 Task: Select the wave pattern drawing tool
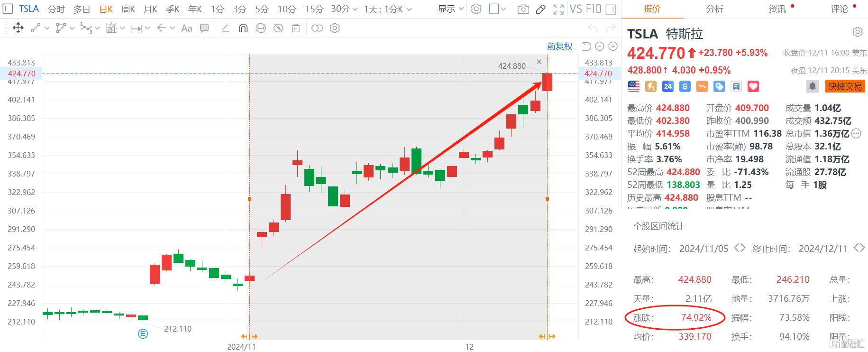click(86, 28)
